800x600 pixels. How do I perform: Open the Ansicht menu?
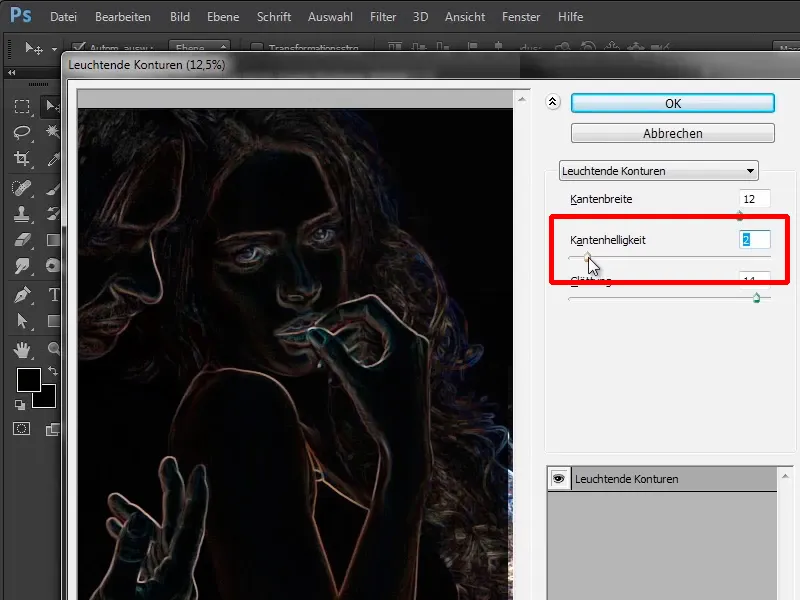tap(465, 17)
